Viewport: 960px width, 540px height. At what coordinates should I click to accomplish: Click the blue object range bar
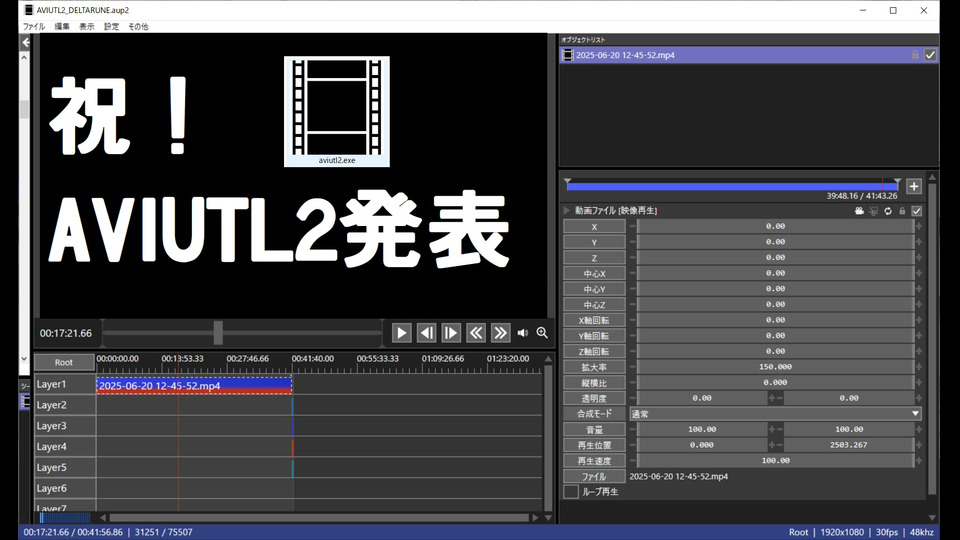(x=732, y=186)
